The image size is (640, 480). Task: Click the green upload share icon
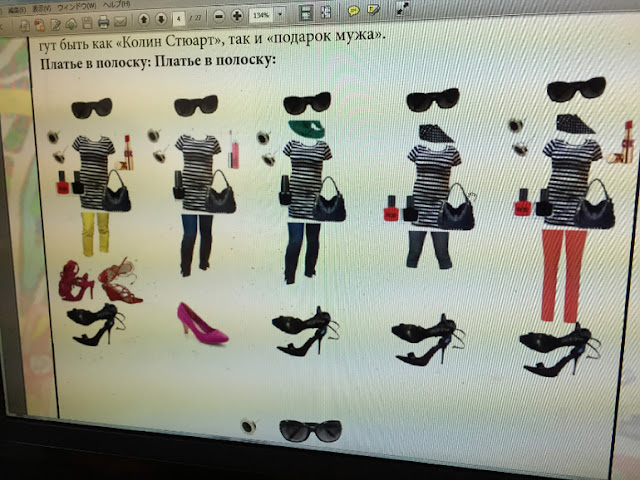tap(71, 24)
